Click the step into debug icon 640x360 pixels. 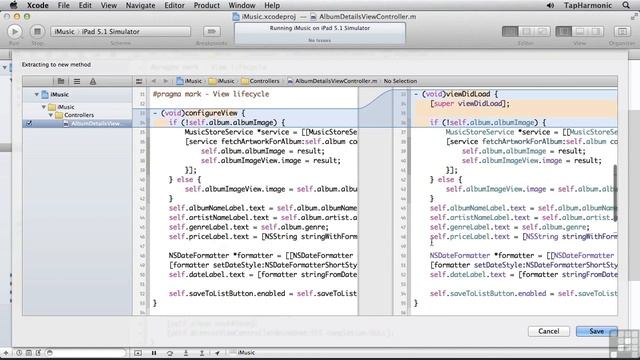coord(186,353)
